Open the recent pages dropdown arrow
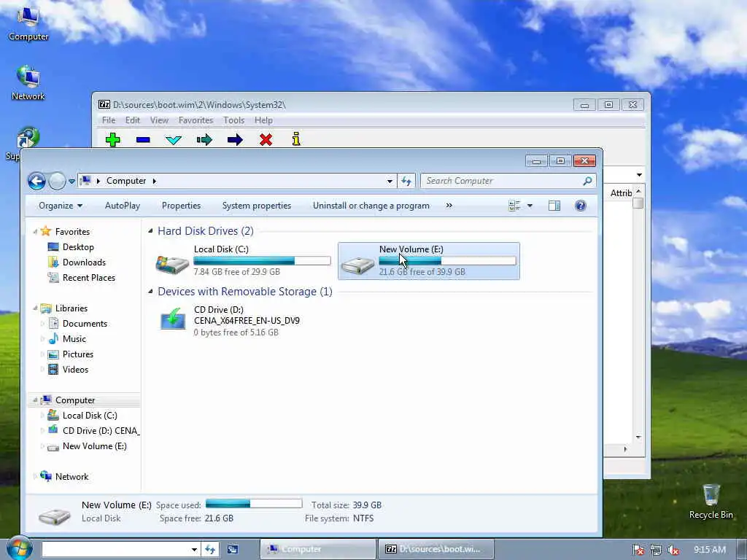 pyautogui.click(x=71, y=182)
